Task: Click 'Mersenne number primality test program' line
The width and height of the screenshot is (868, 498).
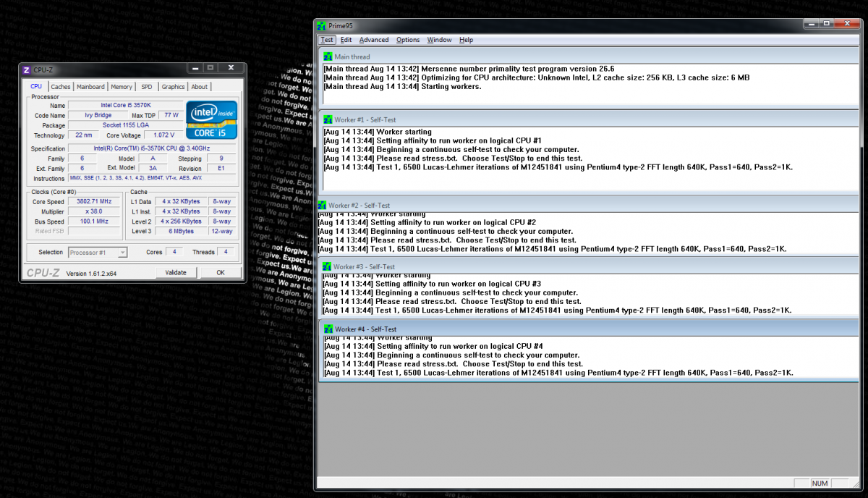Action: pos(469,69)
